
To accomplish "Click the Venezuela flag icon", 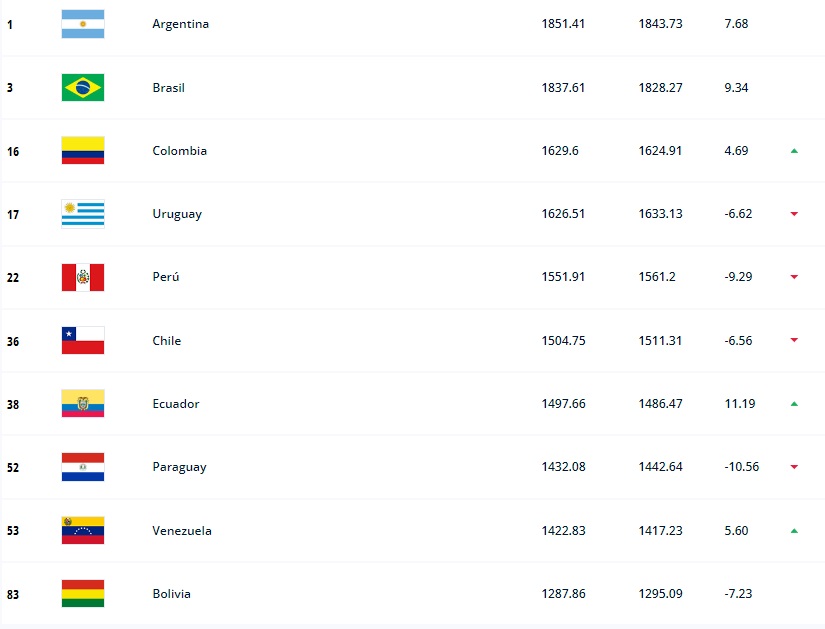I will (x=83, y=530).
